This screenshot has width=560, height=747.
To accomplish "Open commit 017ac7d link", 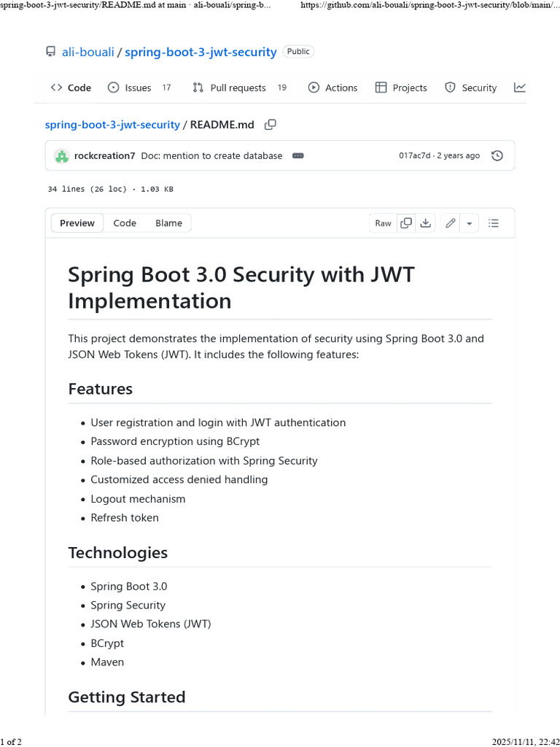I will click(x=415, y=155).
